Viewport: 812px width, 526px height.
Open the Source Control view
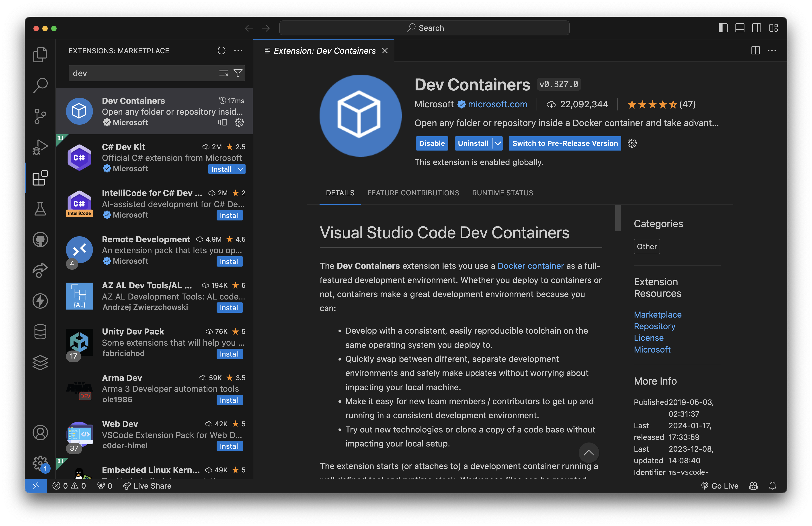(x=40, y=116)
